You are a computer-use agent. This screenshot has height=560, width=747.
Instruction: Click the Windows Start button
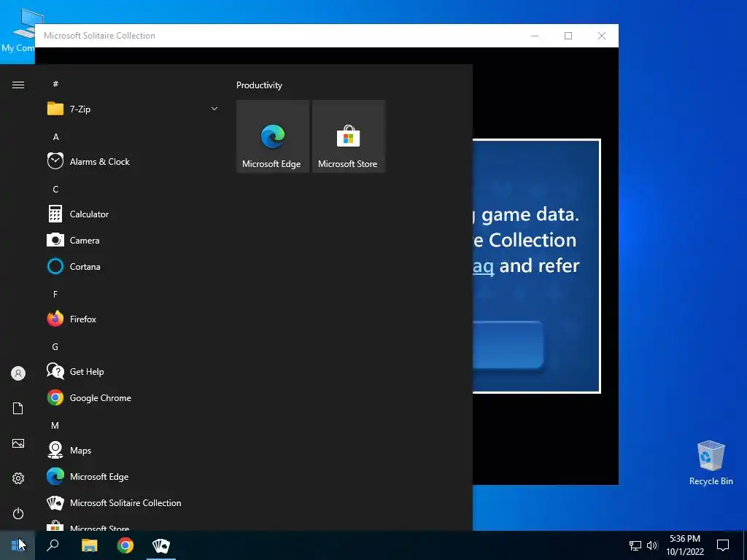pyautogui.click(x=18, y=545)
